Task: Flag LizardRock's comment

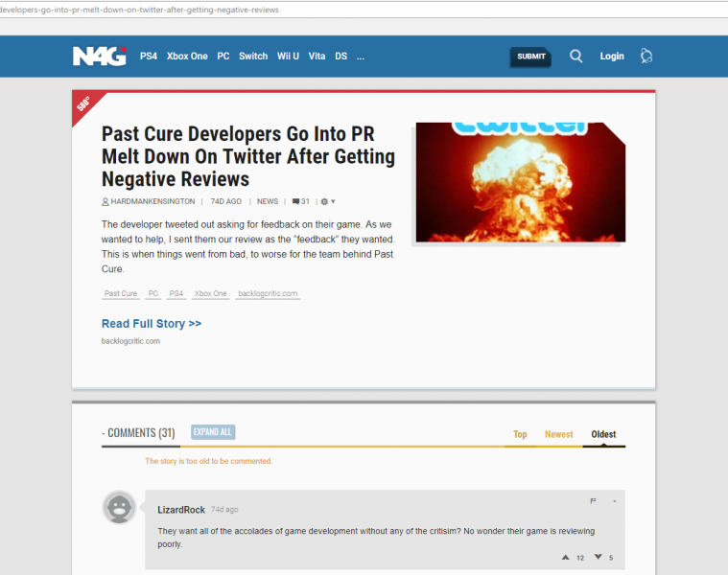Action: pyautogui.click(x=593, y=501)
